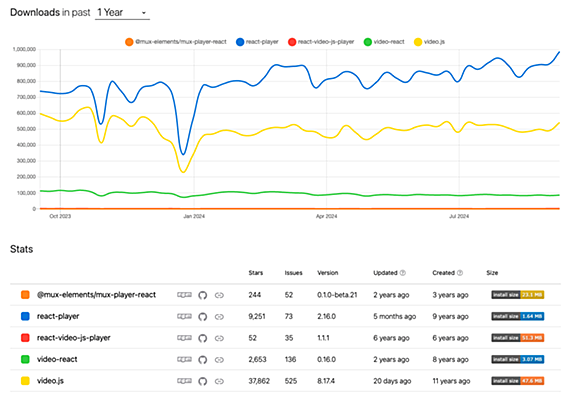
Task: Select version 8.17.4
Action: tap(326, 381)
